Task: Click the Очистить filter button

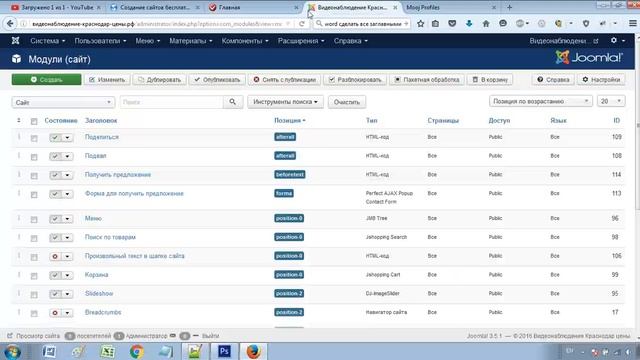Action: 347,102
